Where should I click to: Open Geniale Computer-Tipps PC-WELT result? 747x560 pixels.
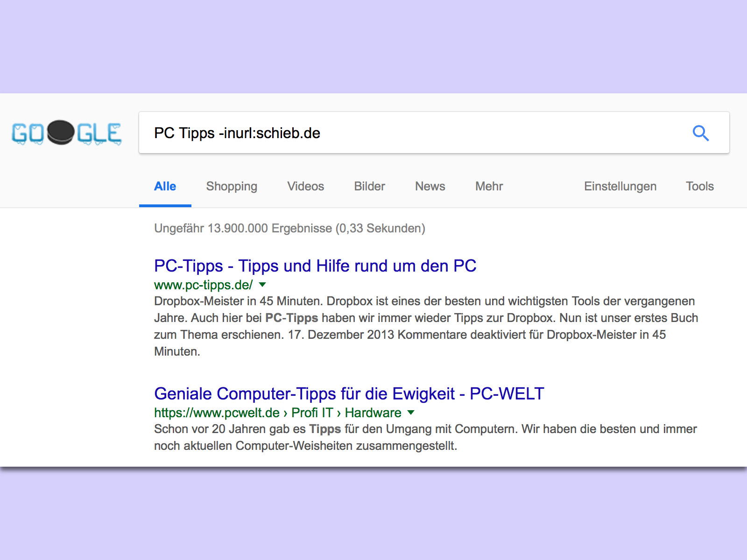349,394
